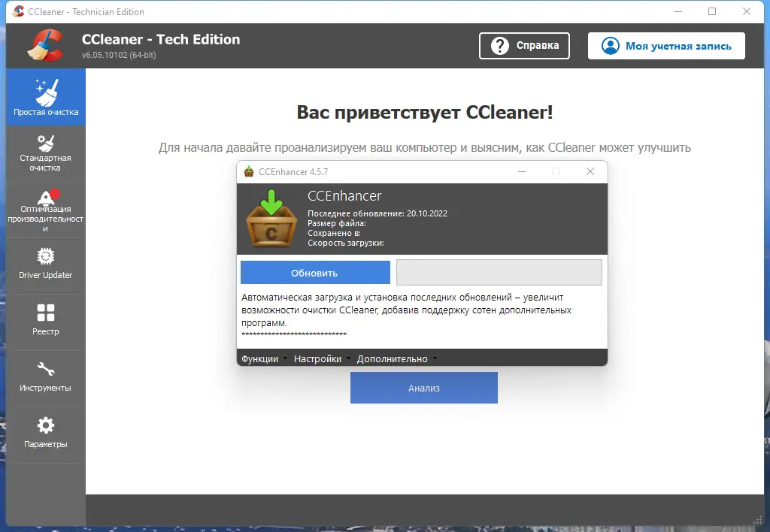The height and width of the screenshot is (532, 770).
Task: Close the CCEnhancer window
Action: (x=590, y=171)
